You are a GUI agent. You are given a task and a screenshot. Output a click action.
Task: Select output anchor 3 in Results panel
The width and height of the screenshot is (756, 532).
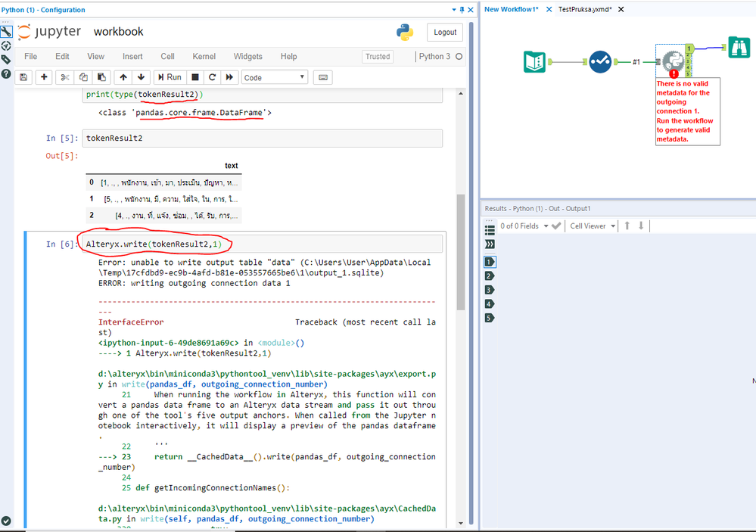pyautogui.click(x=488, y=289)
